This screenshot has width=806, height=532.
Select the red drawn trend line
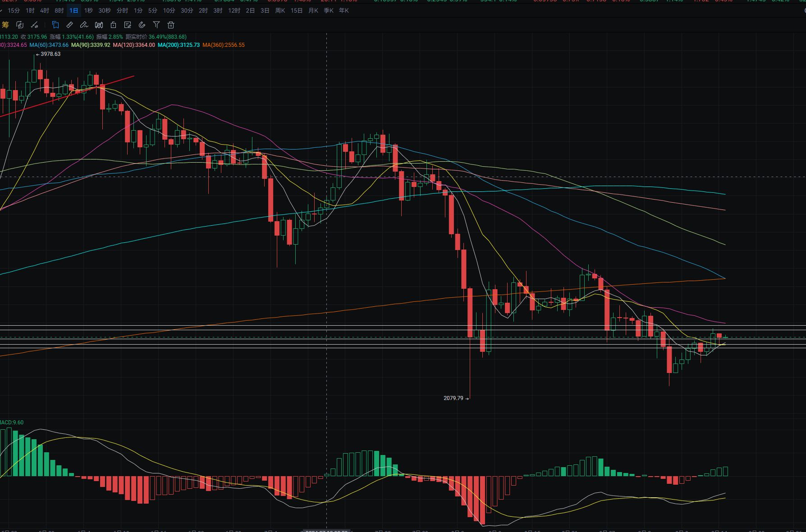coord(68,96)
